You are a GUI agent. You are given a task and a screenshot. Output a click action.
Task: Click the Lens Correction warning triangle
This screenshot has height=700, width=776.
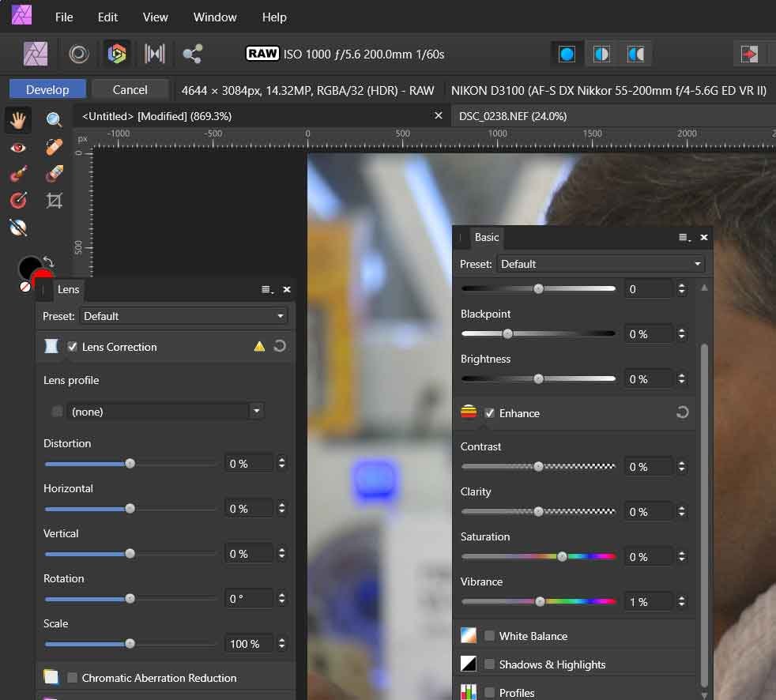tap(259, 346)
